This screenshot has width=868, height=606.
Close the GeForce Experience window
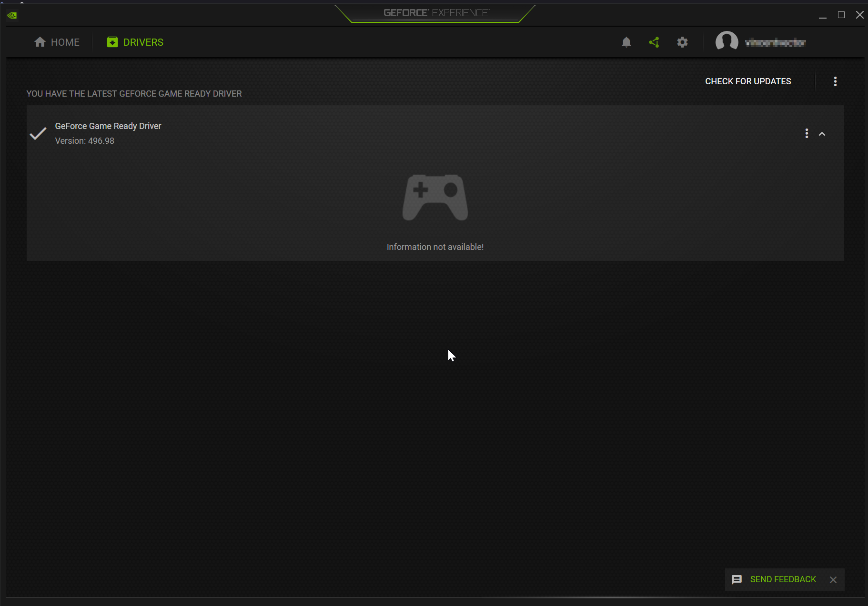pos(860,15)
